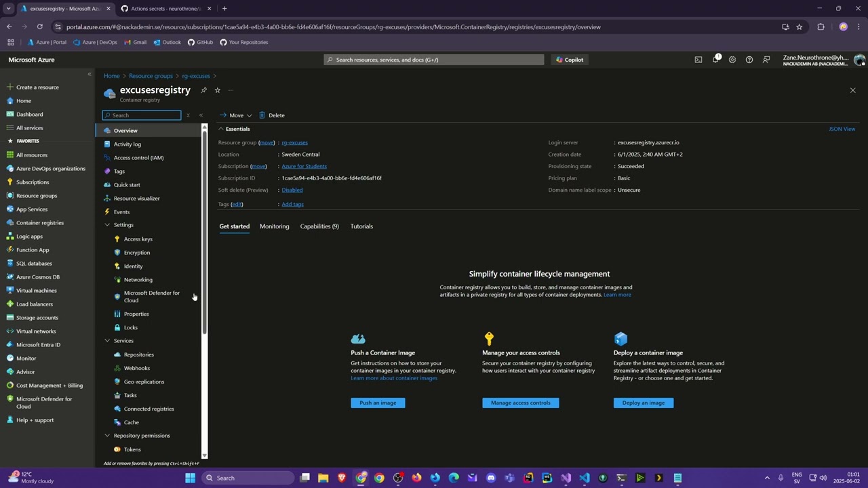The image size is (868, 488).
Task: Add excusesregistry to favorites with star icon
Action: pyautogui.click(x=217, y=89)
